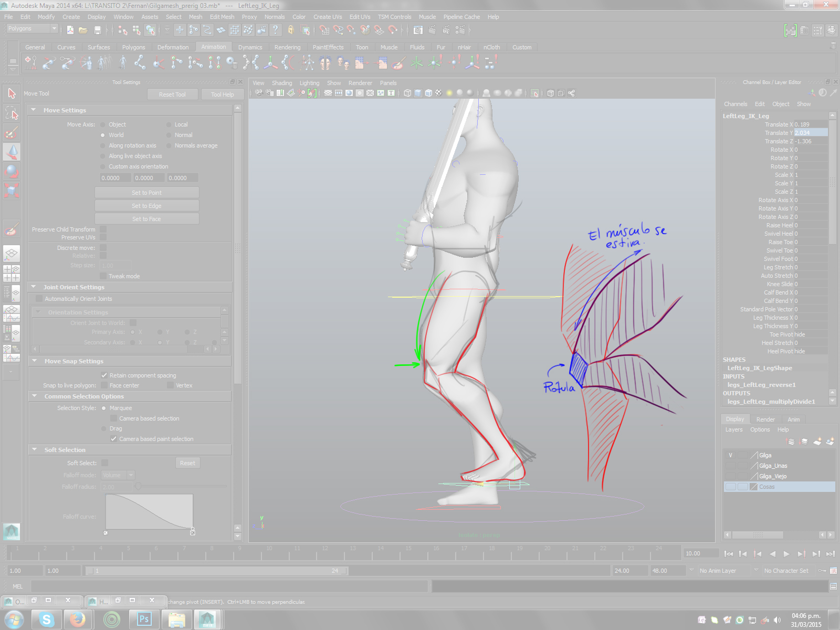Click the Reset Tool button
The width and height of the screenshot is (840, 630).
[x=172, y=94]
